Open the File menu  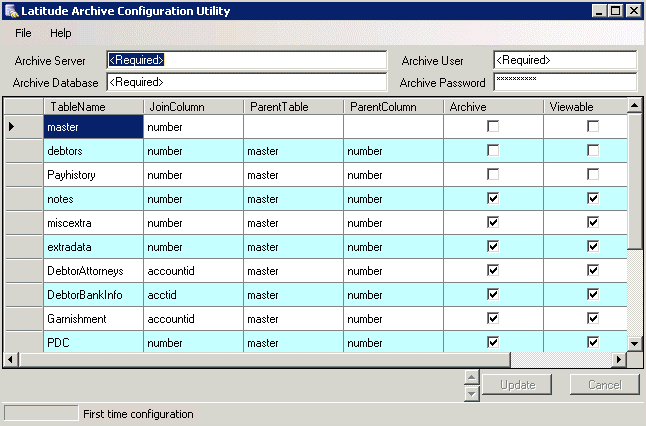(x=23, y=33)
